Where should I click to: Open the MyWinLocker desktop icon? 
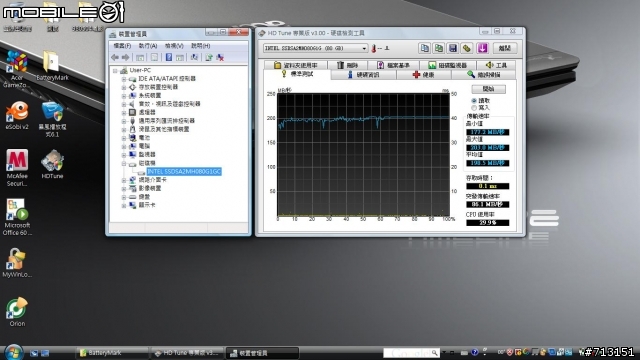pos(17,263)
